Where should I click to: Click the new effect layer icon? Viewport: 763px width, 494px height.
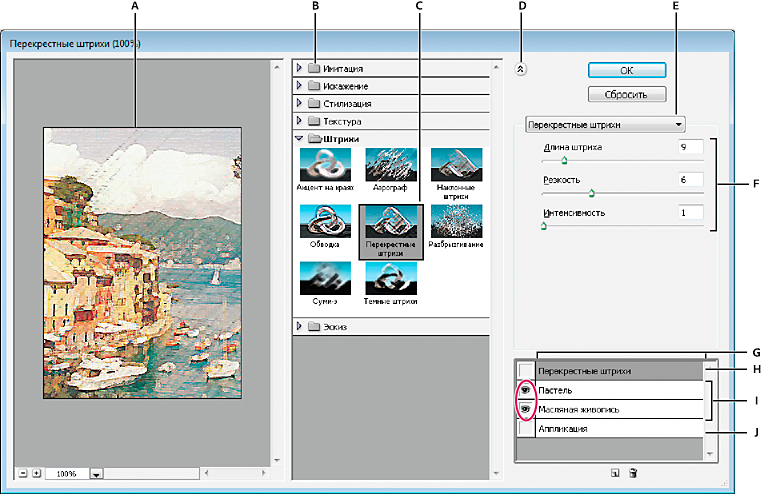[615, 473]
